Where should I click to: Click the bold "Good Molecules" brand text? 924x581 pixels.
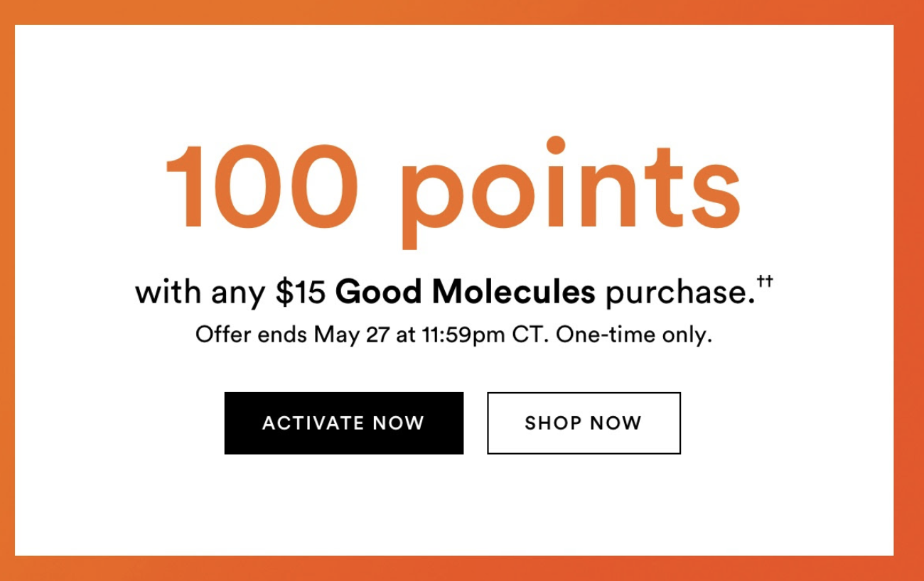(x=466, y=292)
